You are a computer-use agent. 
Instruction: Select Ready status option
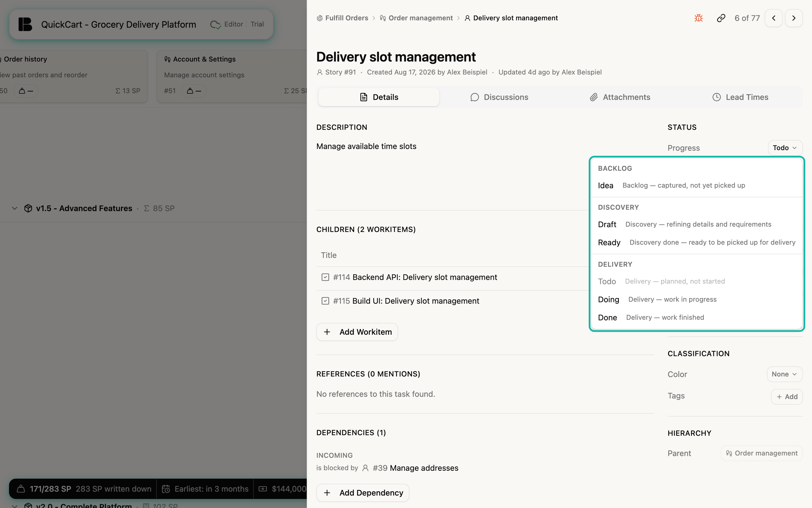[x=697, y=243]
